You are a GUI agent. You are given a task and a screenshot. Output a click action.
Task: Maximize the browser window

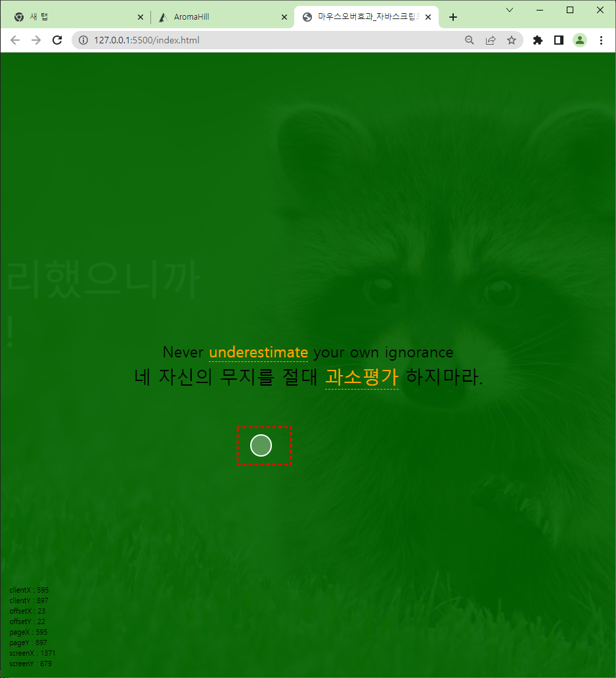(570, 10)
